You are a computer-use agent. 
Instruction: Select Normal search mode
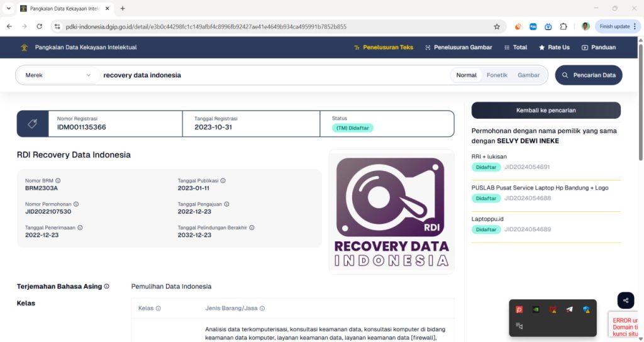click(466, 75)
